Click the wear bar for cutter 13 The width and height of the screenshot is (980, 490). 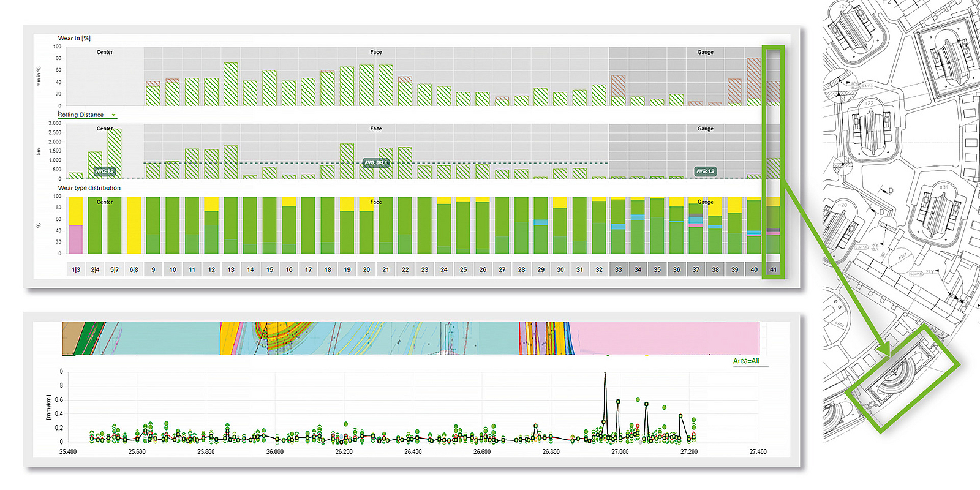[231, 84]
